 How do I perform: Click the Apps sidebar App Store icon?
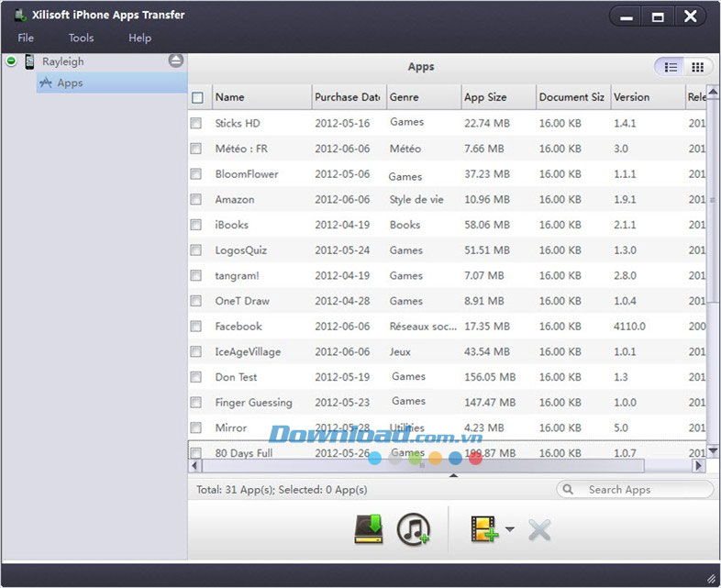coord(46,83)
